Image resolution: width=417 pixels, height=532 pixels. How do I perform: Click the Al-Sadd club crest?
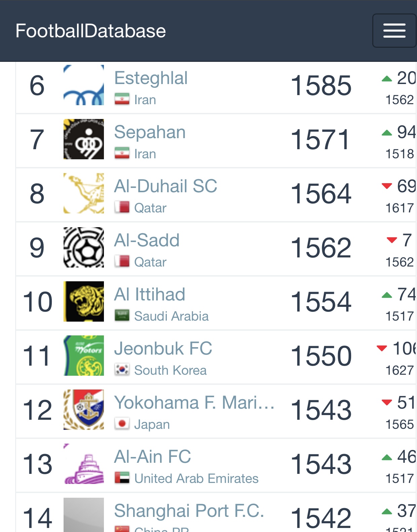point(84,247)
